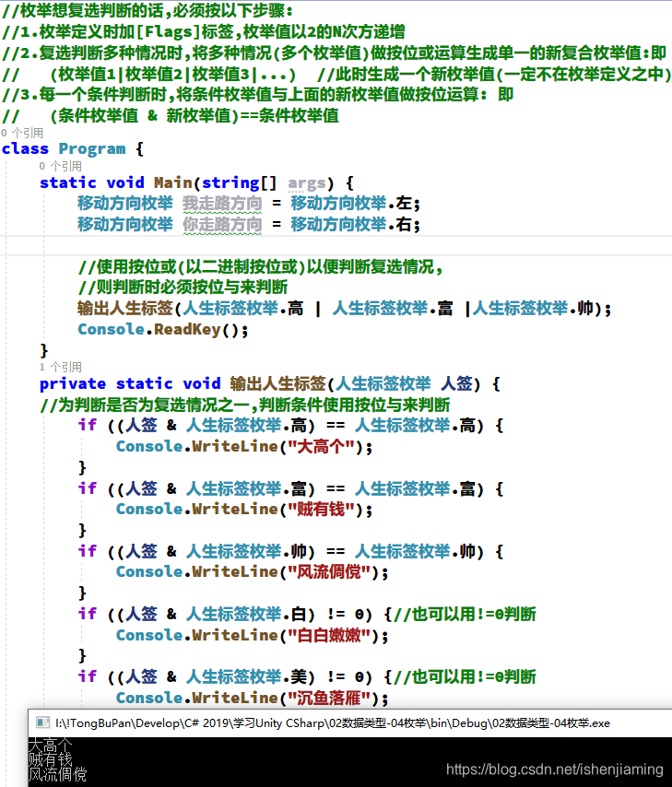The image size is (672, 787).
Task: Click the underlined variable 你走路方向
Action: coord(222,225)
